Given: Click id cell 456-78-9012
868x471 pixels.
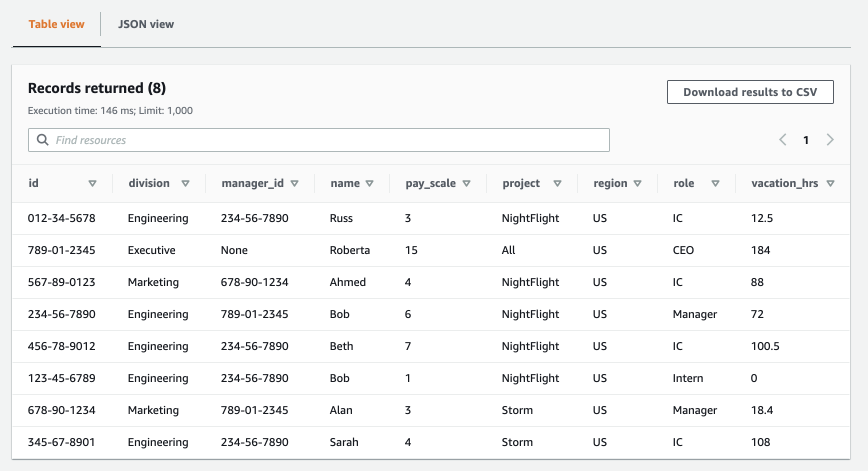Looking at the screenshot, I should (x=61, y=346).
